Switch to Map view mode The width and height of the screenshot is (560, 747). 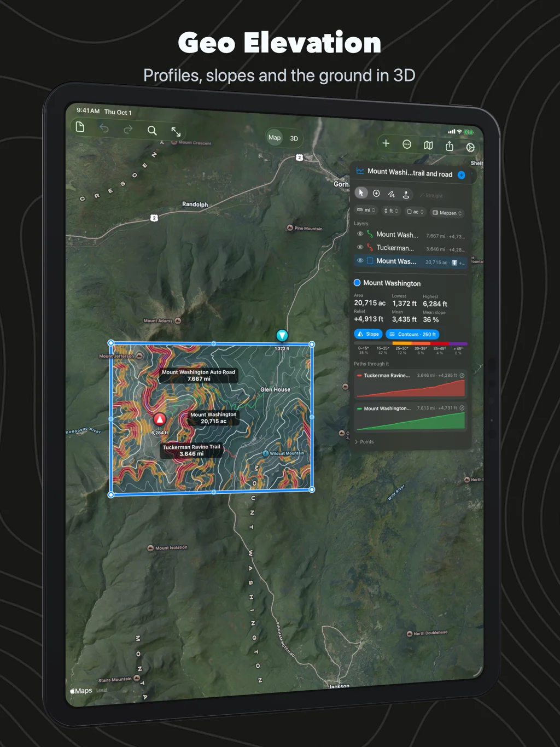[x=275, y=137]
